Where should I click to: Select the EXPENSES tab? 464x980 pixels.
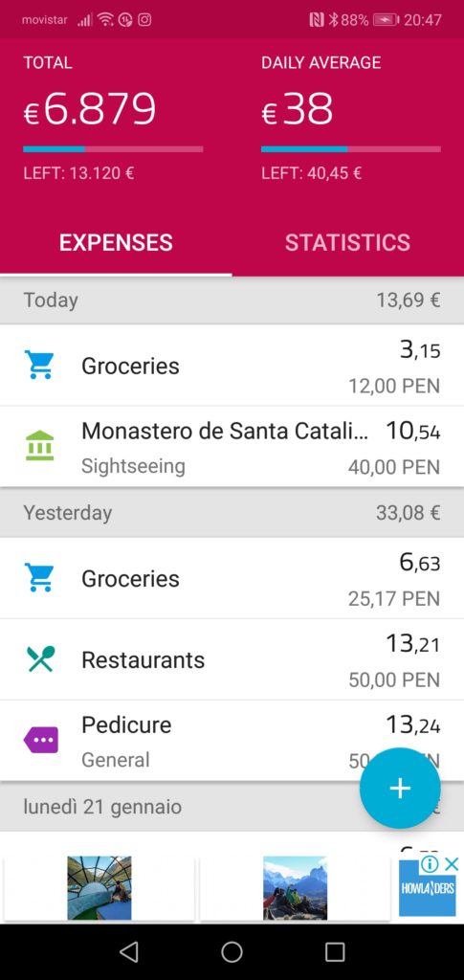(x=116, y=242)
